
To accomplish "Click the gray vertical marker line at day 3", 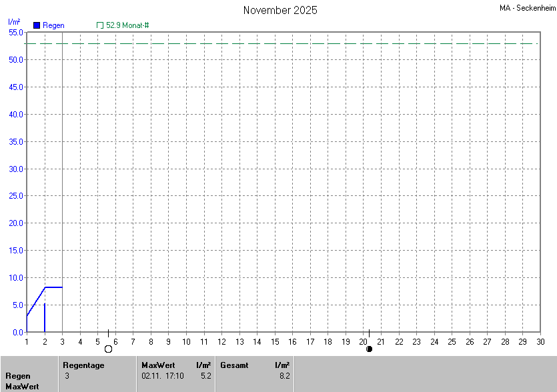I will click(x=62, y=200).
